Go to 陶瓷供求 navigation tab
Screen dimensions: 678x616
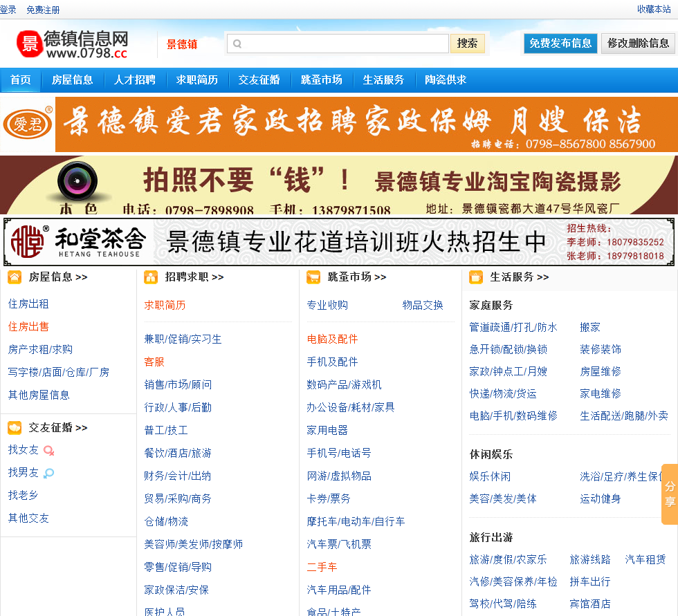[446, 80]
